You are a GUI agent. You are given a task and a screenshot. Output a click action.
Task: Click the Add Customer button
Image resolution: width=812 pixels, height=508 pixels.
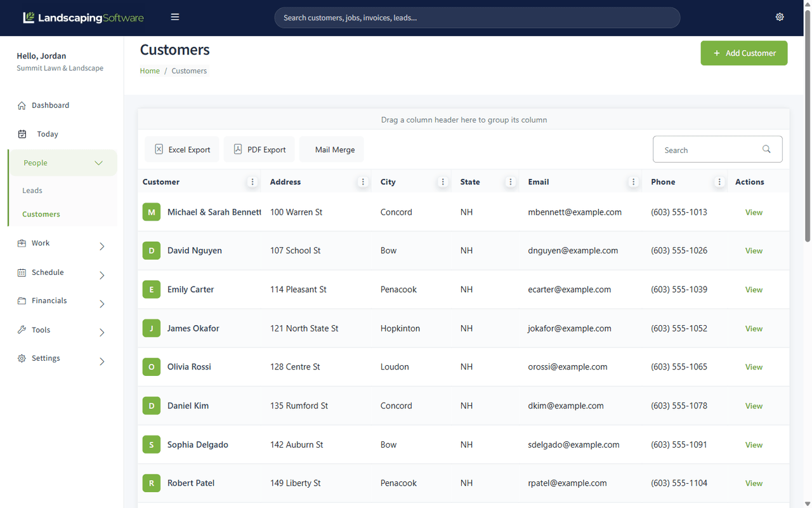coord(744,53)
